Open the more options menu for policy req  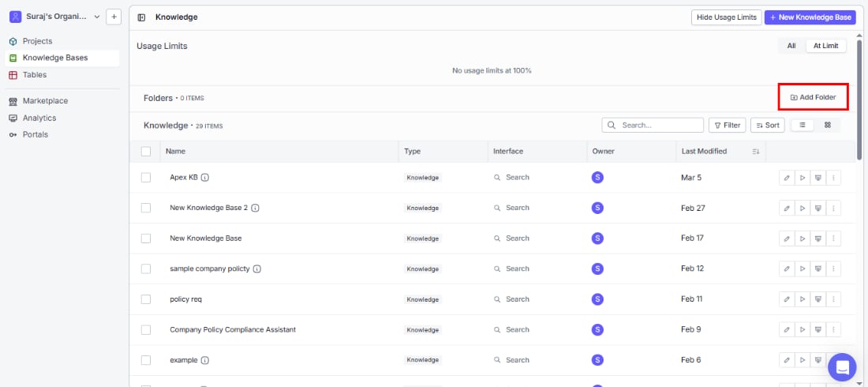coord(833,299)
